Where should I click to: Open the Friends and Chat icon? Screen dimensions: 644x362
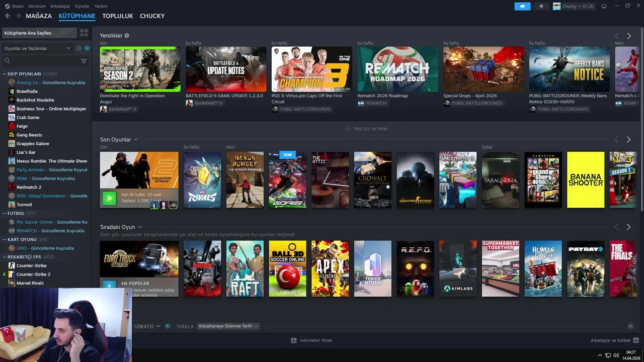[636, 340]
